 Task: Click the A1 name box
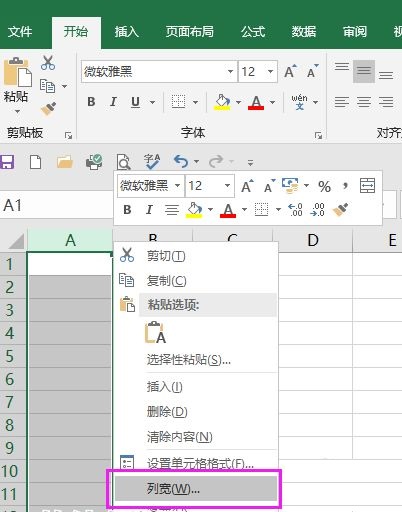pos(56,205)
